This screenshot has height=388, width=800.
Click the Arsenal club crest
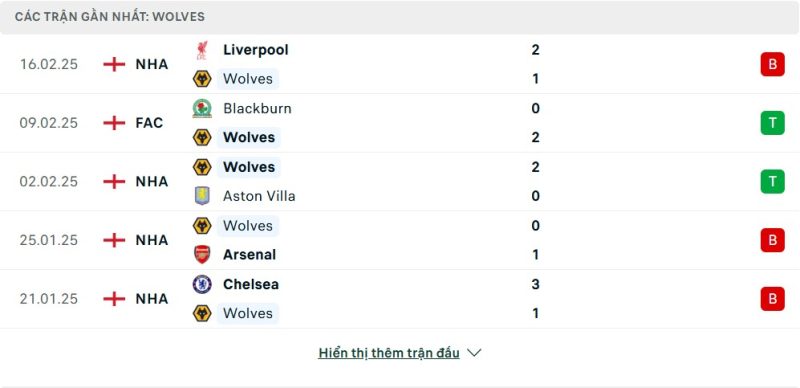tap(202, 254)
